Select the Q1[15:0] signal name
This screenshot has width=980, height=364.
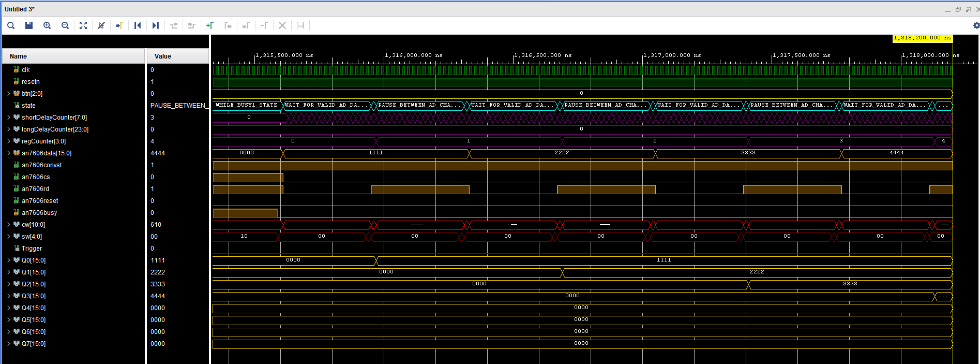(34, 272)
